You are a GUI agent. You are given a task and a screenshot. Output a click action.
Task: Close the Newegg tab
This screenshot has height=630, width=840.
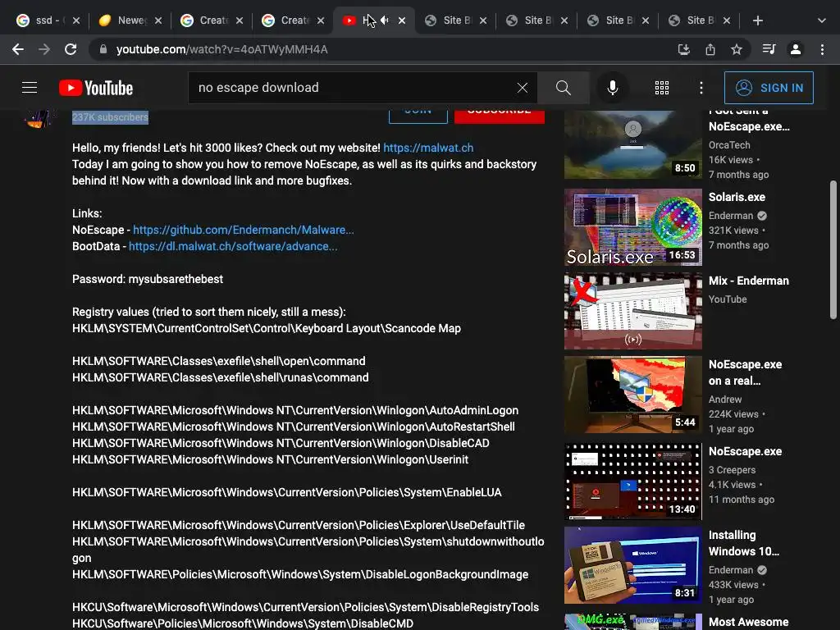coord(158,21)
